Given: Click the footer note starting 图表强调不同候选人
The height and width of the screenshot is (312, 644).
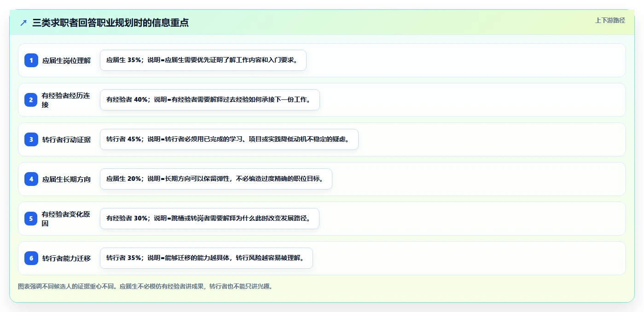Looking at the screenshot, I should point(147,286).
